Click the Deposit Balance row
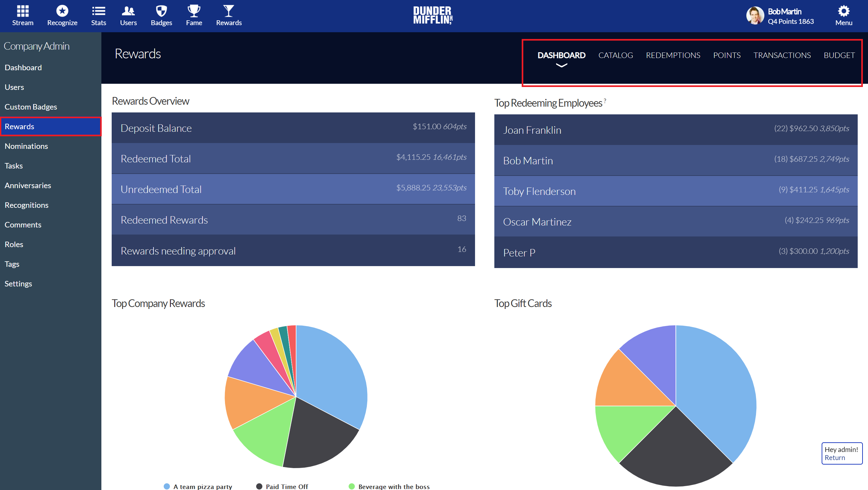Image resolution: width=868 pixels, height=490 pixels. click(x=293, y=128)
